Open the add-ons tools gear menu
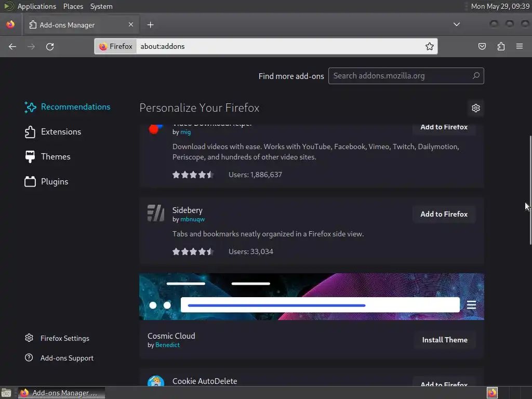 476,108
